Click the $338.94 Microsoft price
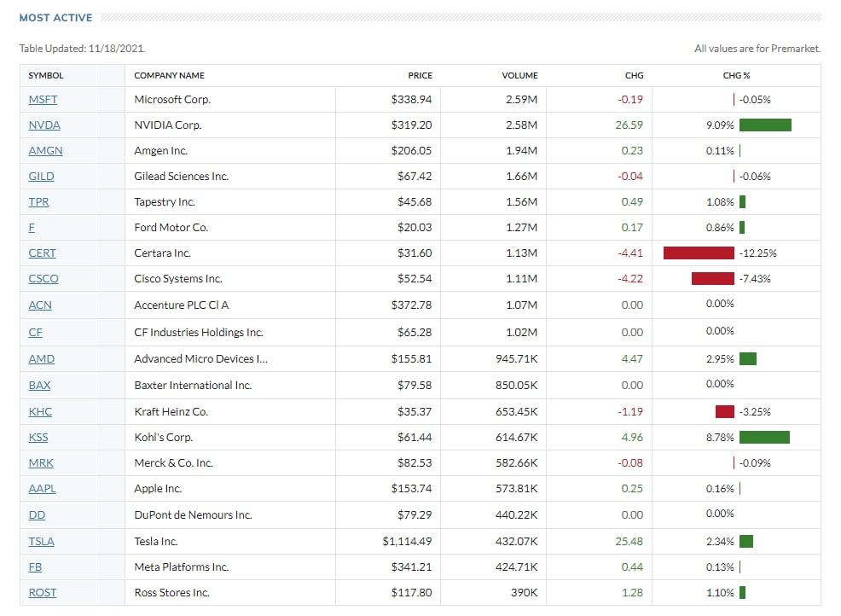The width and height of the screenshot is (841, 616). point(411,99)
